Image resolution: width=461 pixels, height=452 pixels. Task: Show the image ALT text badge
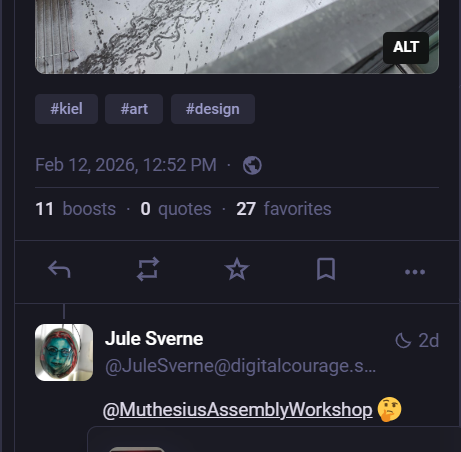coord(406,48)
